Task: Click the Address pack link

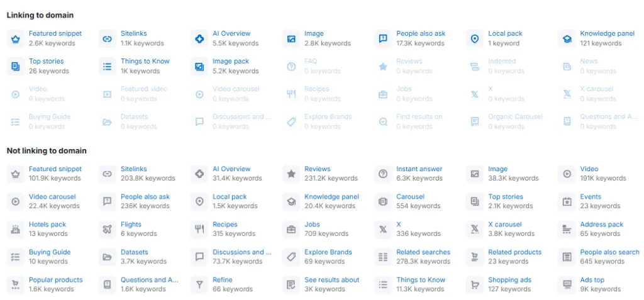Action: [x=601, y=225]
